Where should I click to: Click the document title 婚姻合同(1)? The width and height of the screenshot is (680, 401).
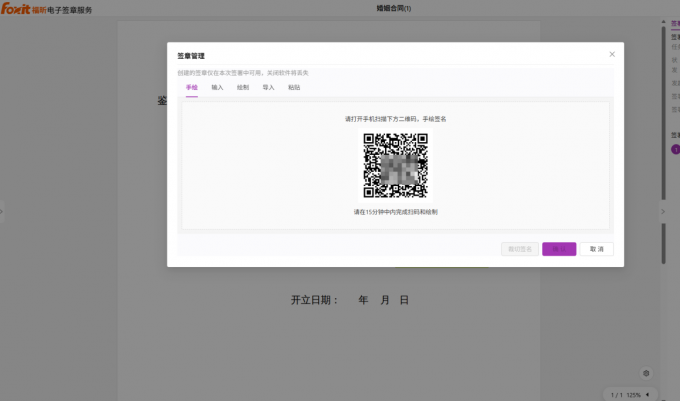pos(394,8)
